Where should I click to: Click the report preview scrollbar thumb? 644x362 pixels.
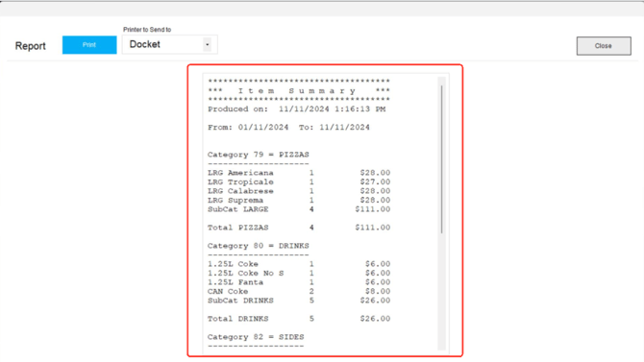click(x=441, y=159)
